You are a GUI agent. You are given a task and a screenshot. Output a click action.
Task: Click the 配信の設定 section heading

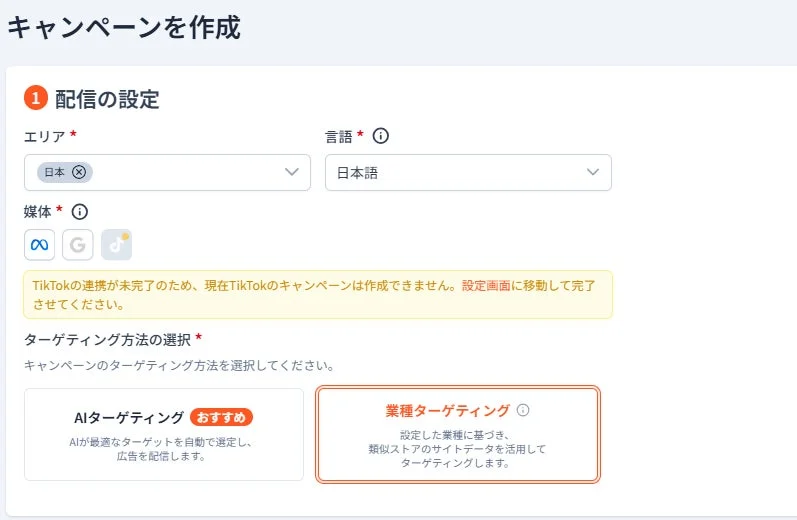tap(107, 99)
